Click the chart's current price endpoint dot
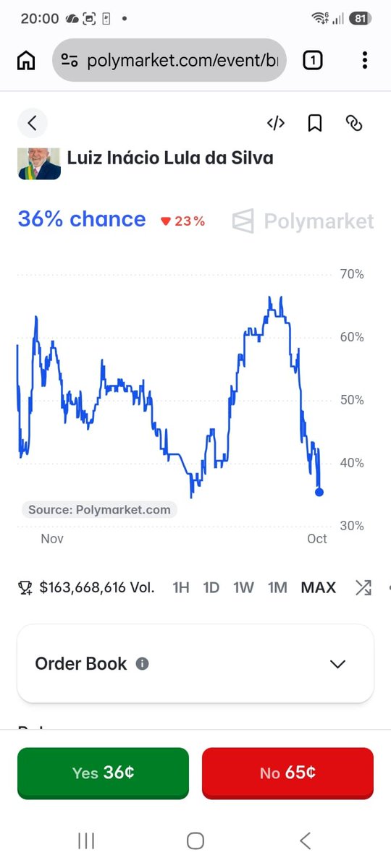This screenshot has height=868, width=391. click(319, 492)
